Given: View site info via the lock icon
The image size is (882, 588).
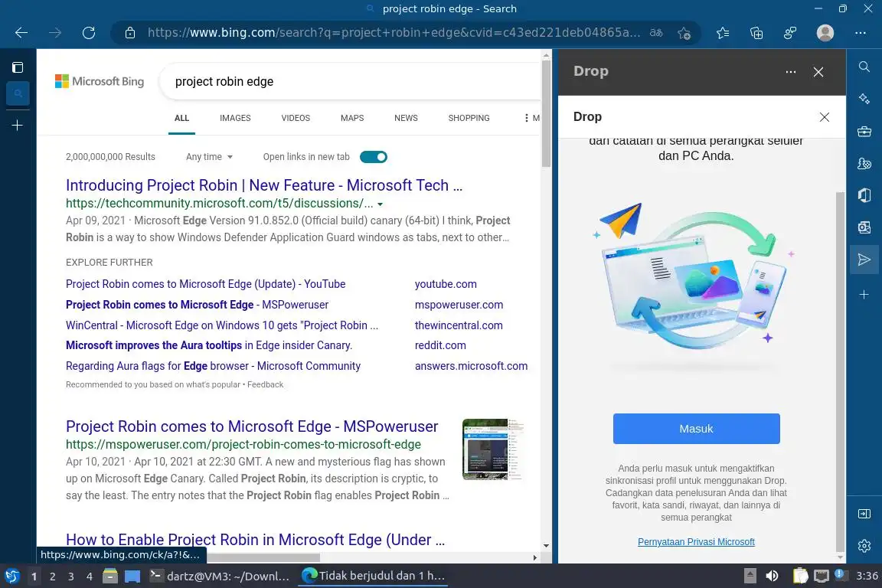Looking at the screenshot, I should click(130, 33).
